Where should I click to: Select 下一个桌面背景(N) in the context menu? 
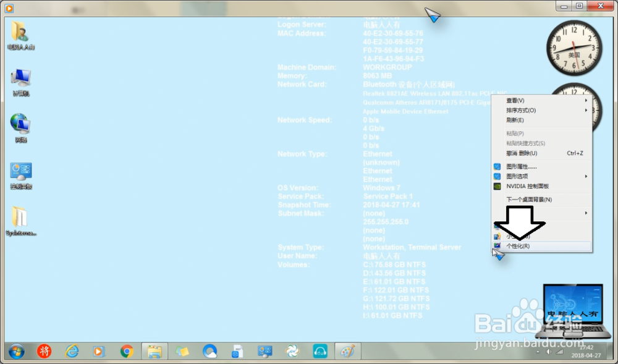click(542, 200)
